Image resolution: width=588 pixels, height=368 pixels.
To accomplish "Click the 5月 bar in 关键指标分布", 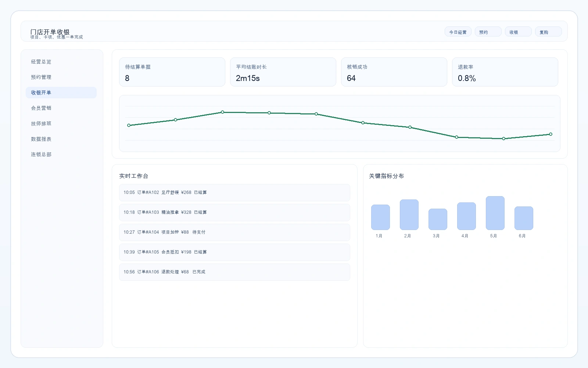I will point(495,213).
